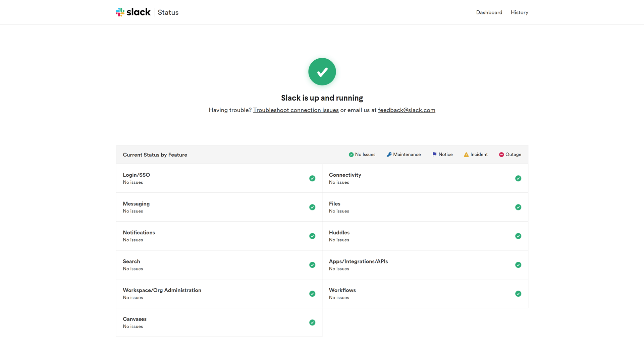Click the large green checkmark circle
The width and height of the screenshot is (644, 362).
(322, 71)
